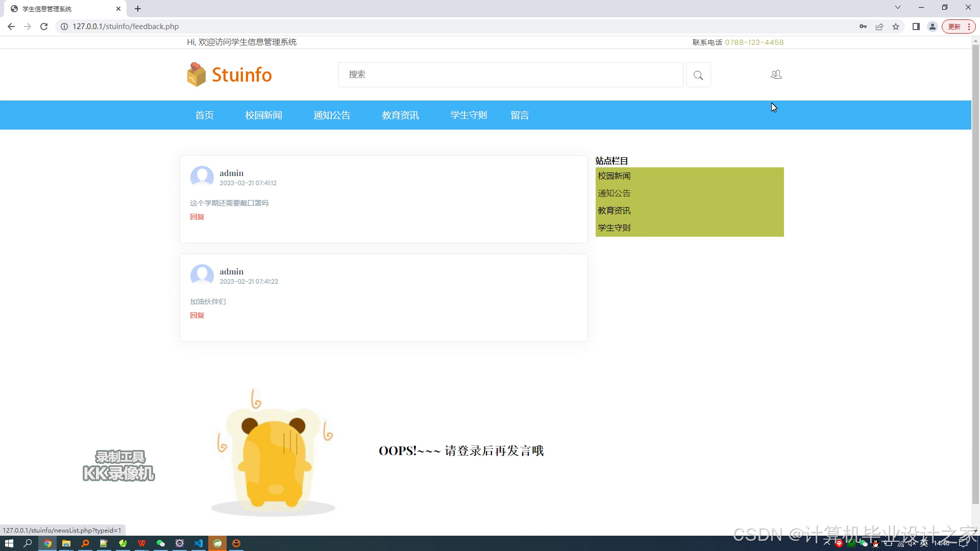Click the 站点栏目 sidebar heading
This screenshot has width=980, height=551.
(x=611, y=161)
